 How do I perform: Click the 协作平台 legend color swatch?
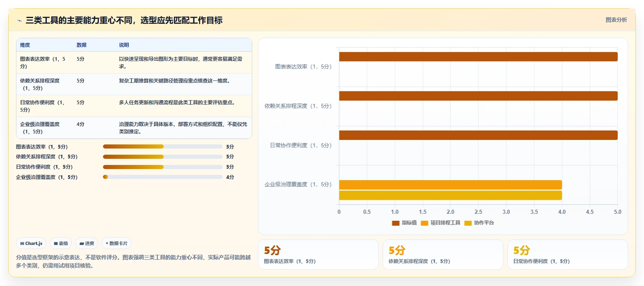click(x=468, y=223)
